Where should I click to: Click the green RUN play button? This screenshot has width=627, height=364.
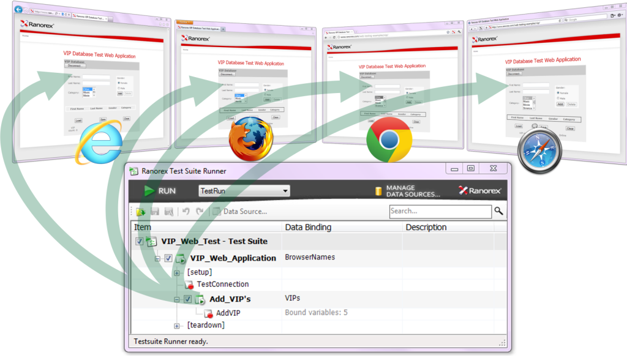click(149, 191)
